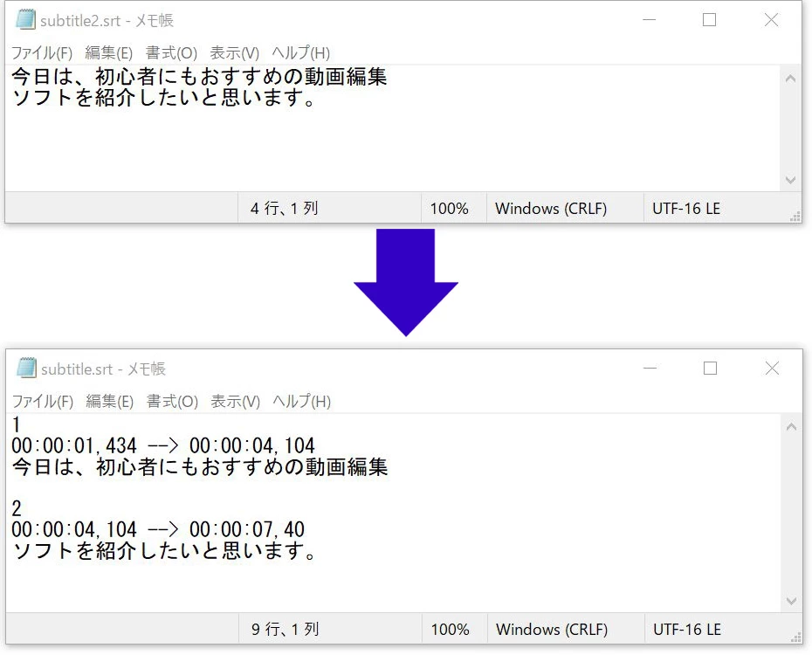Maximize the subtitle.srt window

pyautogui.click(x=711, y=369)
